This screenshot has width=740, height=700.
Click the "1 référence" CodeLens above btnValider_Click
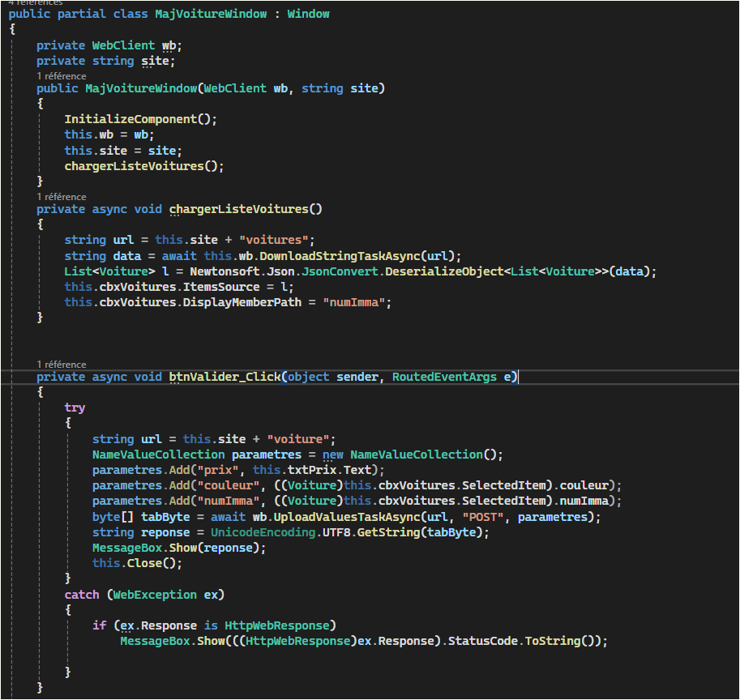(x=62, y=364)
